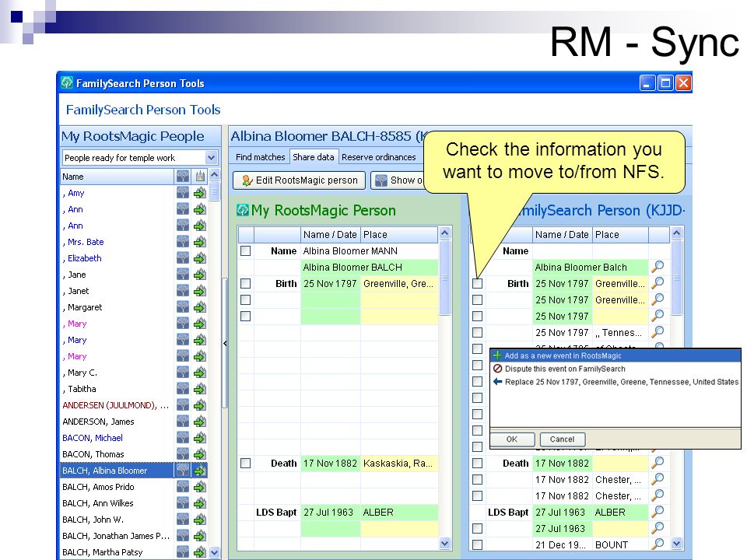Click the tree icon beside Tabitha
The width and height of the screenshot is (747, 560).
182,389
